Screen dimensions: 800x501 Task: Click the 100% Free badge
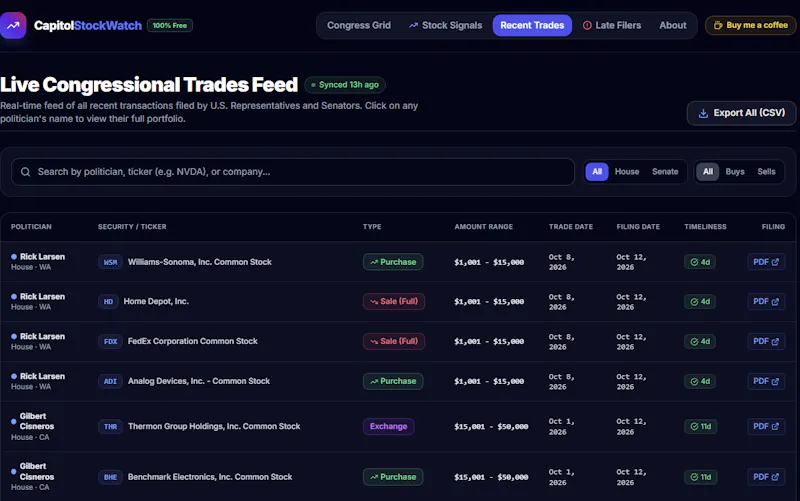tap(170, 26)
